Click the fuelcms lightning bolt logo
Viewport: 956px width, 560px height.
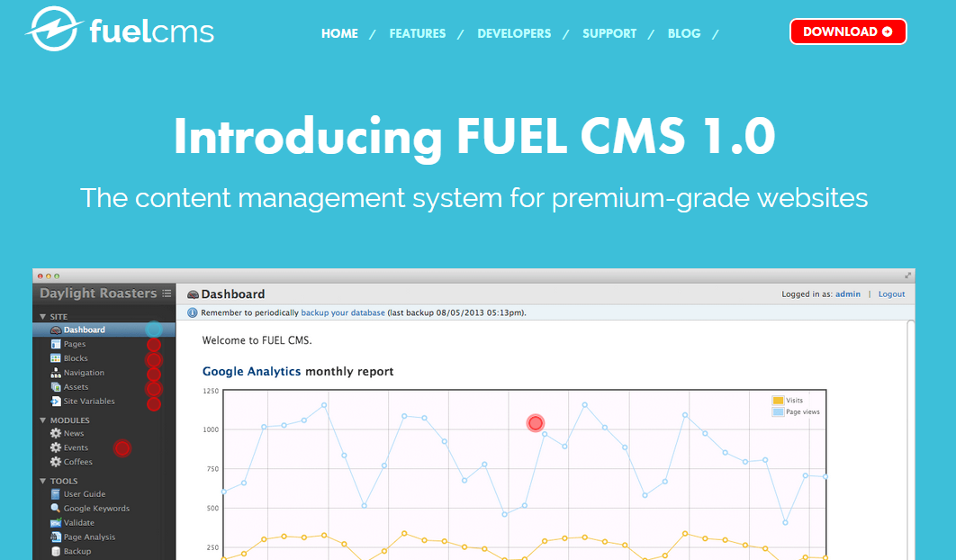[x=54, y=29]
